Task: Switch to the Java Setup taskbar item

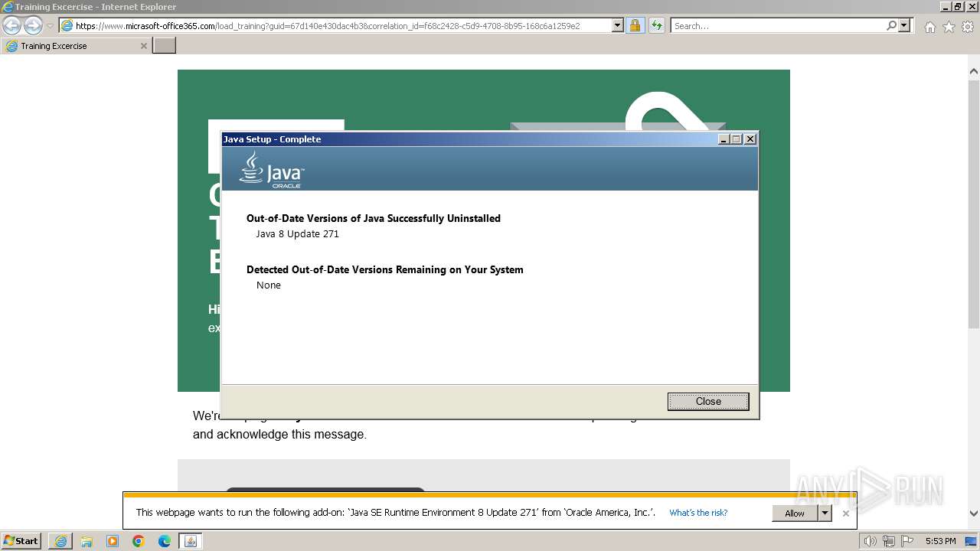Action: click(x=191, y=541)
